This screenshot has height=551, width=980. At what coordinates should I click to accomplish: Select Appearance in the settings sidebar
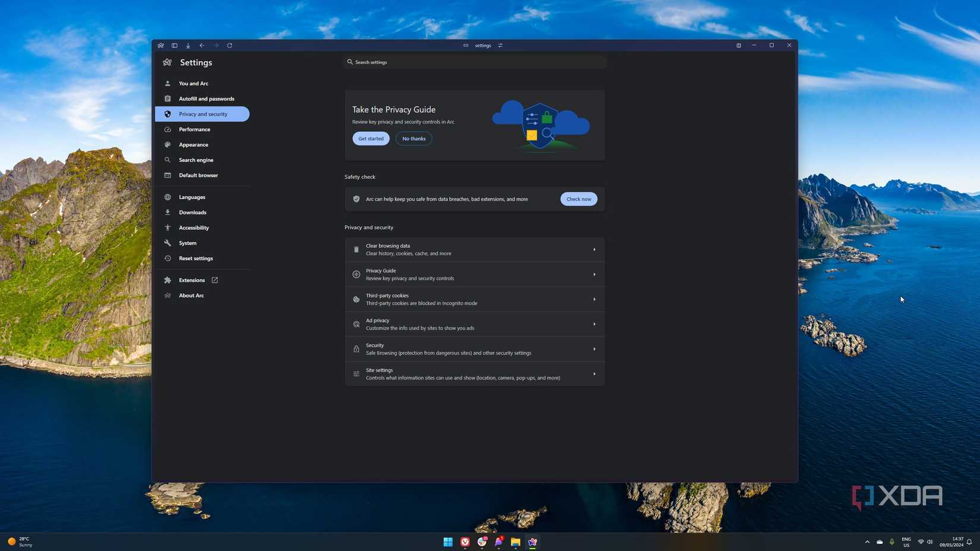tap(194, 145)
